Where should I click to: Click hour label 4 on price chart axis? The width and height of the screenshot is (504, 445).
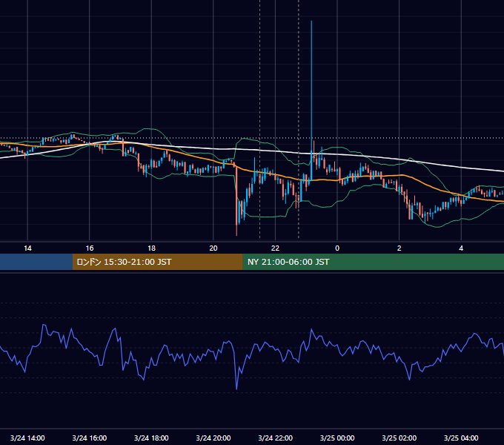pos(461,248)
